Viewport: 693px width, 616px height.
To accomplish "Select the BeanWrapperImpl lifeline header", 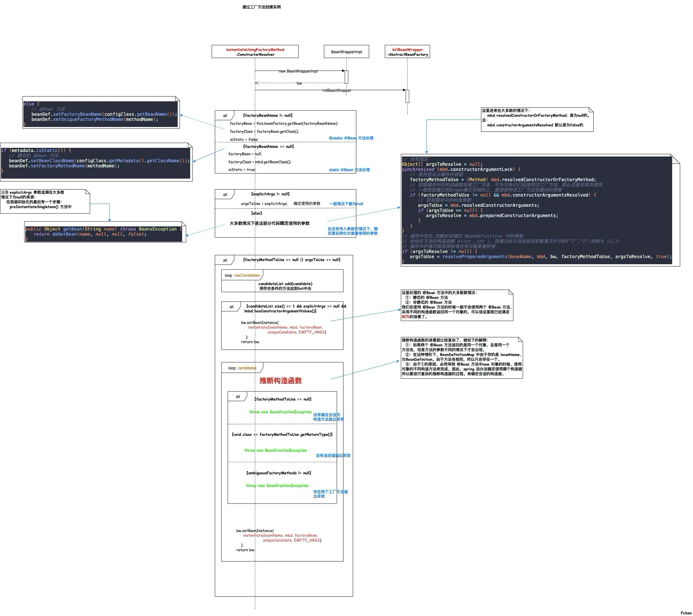I will [346, 52].
